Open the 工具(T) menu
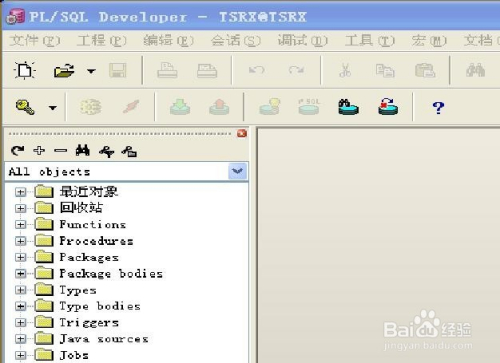 click(370, 41)
